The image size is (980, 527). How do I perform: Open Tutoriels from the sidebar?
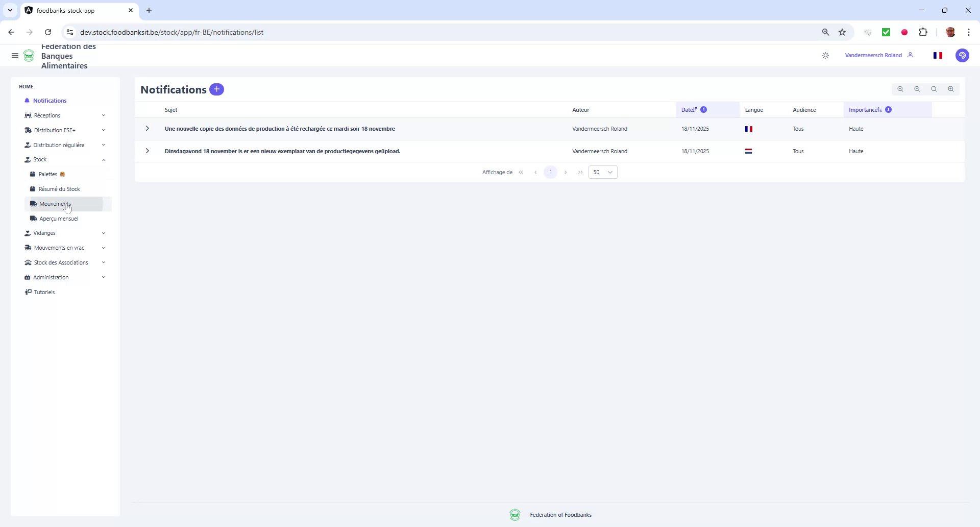pos(44,292)
